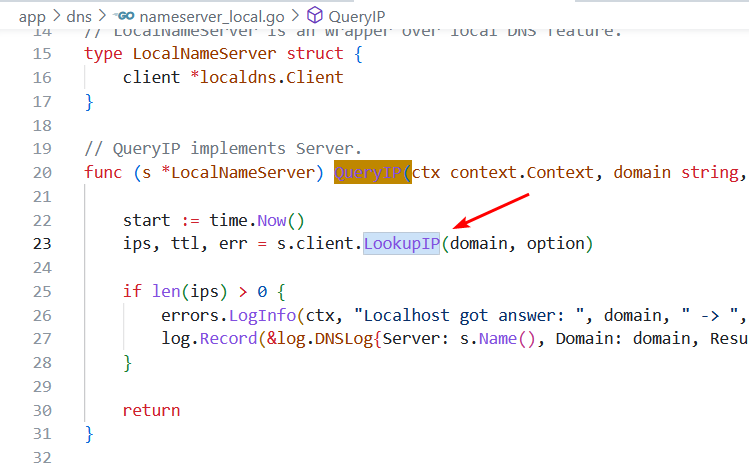Click line number 20 in the gutter
This screenshot has width=749, height=473.
click(x=41, y=173)
